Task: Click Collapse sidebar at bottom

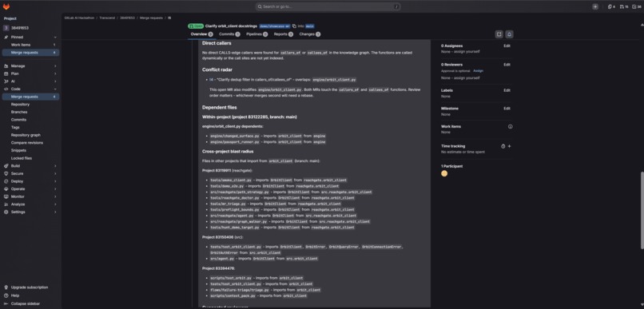Action: (x=26, y=303)
